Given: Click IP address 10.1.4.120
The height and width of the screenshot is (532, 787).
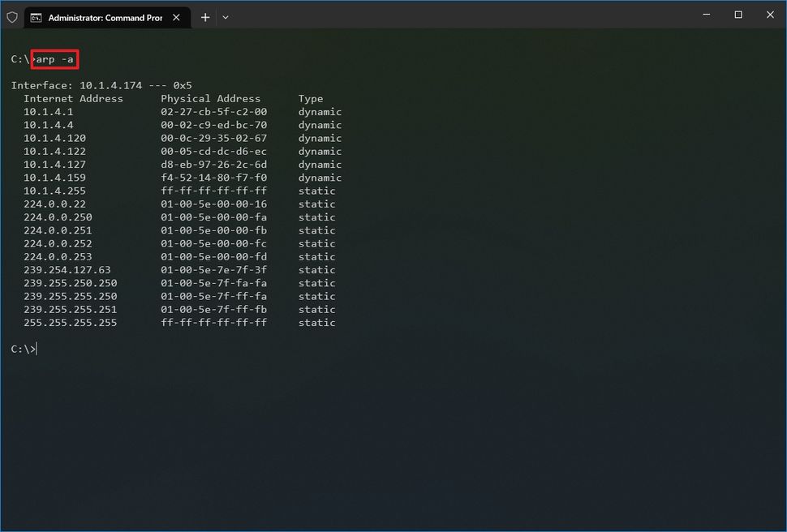Looking at the screenshot, I should tap(54, 138).
